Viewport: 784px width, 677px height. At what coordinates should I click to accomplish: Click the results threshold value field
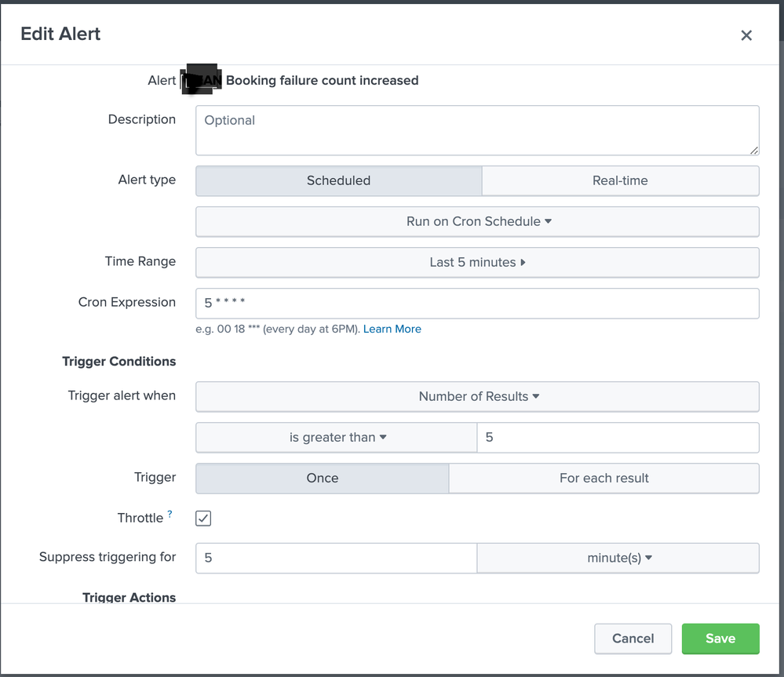pos(617,438)
